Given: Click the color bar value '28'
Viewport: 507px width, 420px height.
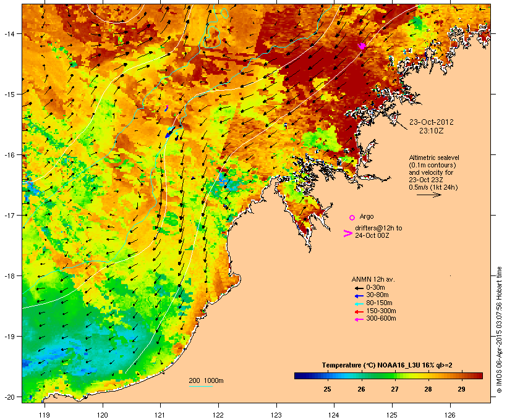Looking at the screenshot, I should [x=428, y=389].
